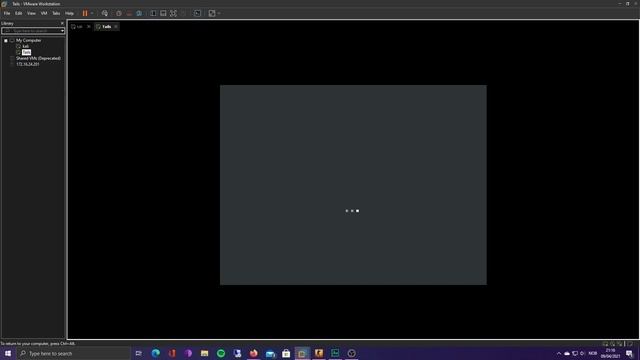Open the library search filter dropdown
Image resolution: width=640 pixels, height=360 pixels.
[x=62, y=31]
